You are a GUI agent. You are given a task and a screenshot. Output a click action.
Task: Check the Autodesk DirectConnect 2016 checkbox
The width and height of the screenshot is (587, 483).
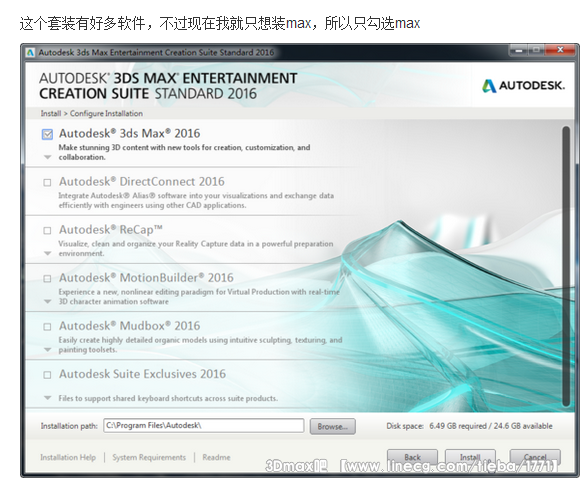click(x=47, y=183)
